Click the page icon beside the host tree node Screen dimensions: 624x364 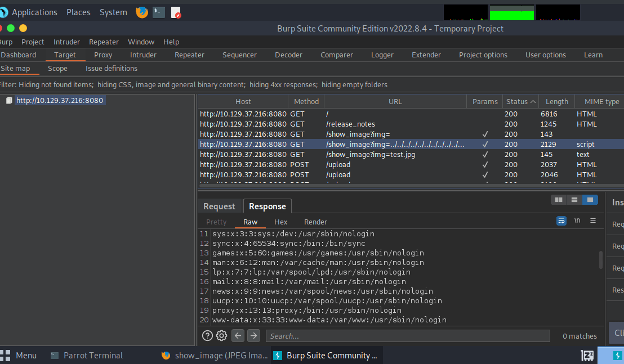9,101
